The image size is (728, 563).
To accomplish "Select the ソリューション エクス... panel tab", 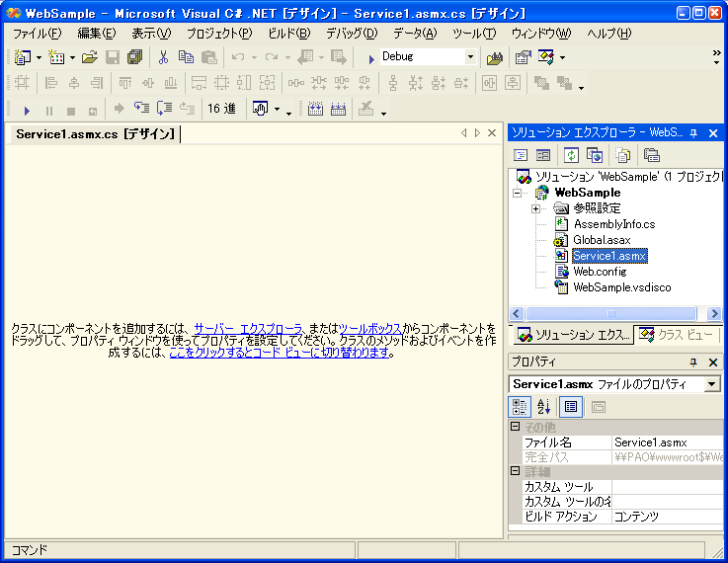I will point(573,335).
